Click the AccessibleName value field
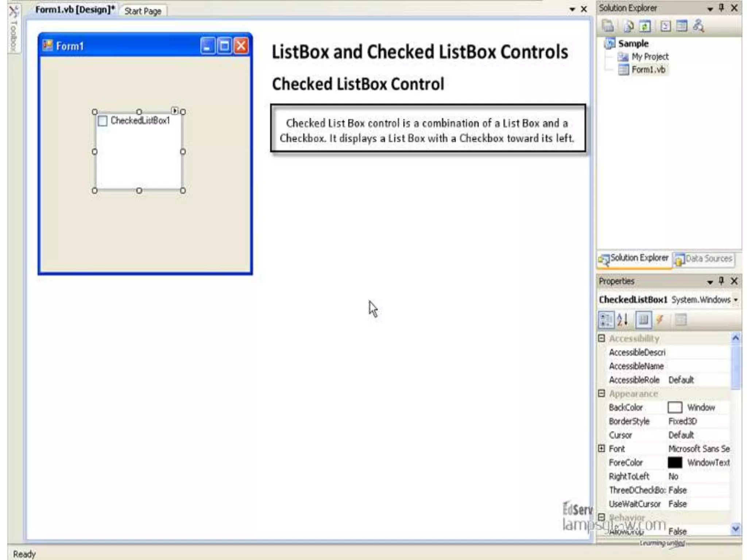Viewport: 747px width, 560px height. pyautogui.click(x=698, y=366)
